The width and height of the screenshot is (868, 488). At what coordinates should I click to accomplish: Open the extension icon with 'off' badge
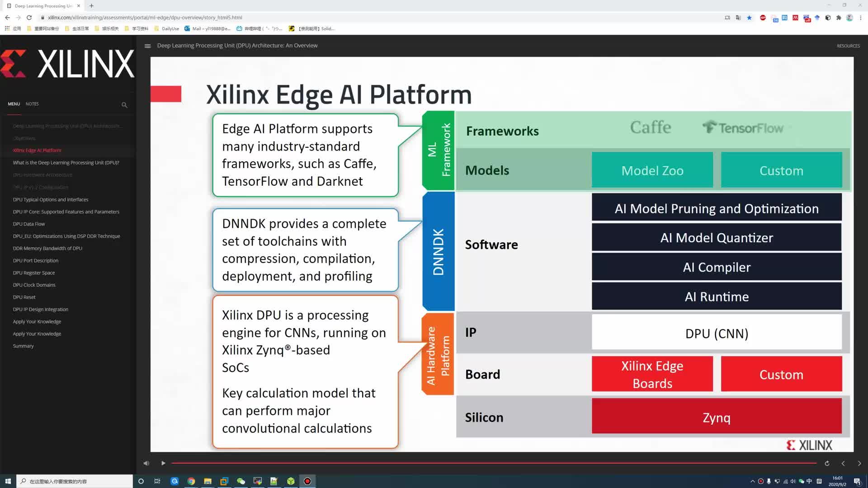point(807,19)
